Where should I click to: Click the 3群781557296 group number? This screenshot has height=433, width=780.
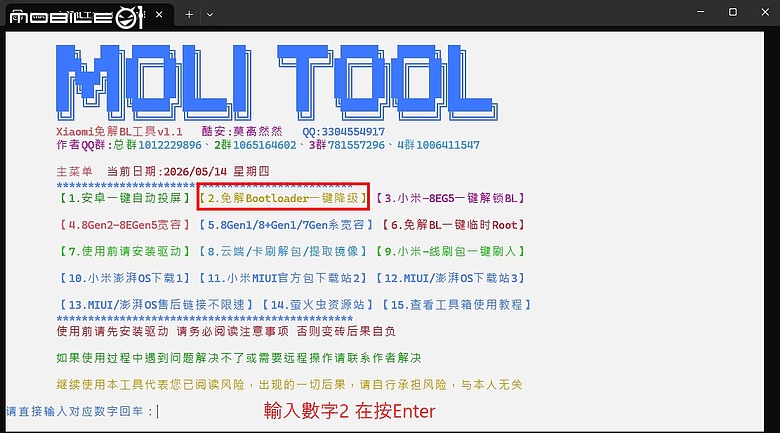coord(347,145)
